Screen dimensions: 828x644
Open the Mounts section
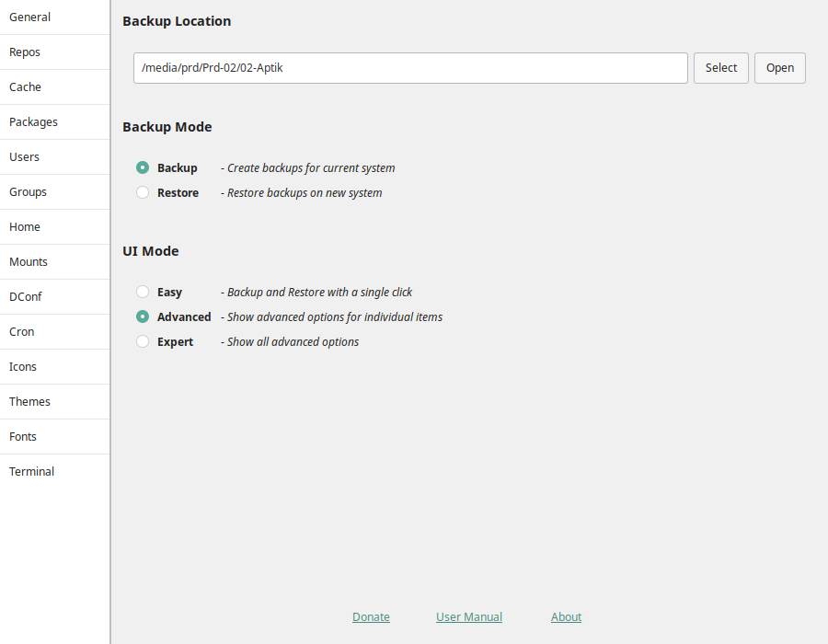click(55, 262)
